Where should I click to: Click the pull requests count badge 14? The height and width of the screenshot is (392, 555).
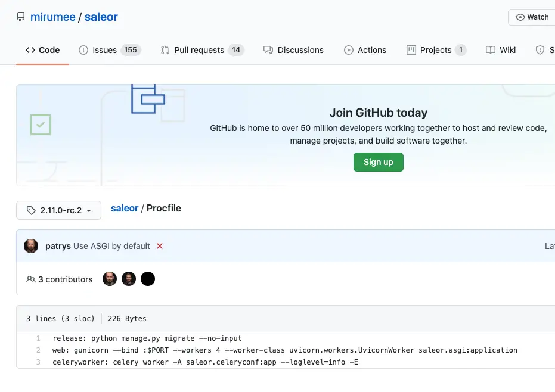coord(236,50)
